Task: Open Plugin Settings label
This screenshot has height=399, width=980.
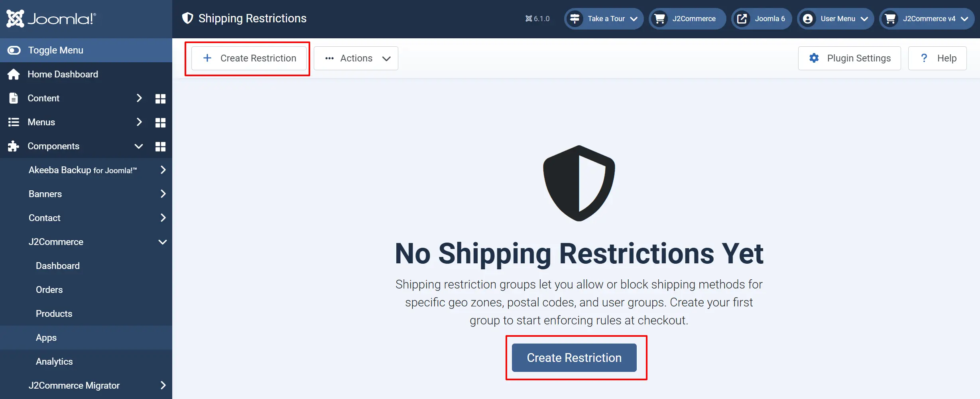Action: (x=859, y=58)
